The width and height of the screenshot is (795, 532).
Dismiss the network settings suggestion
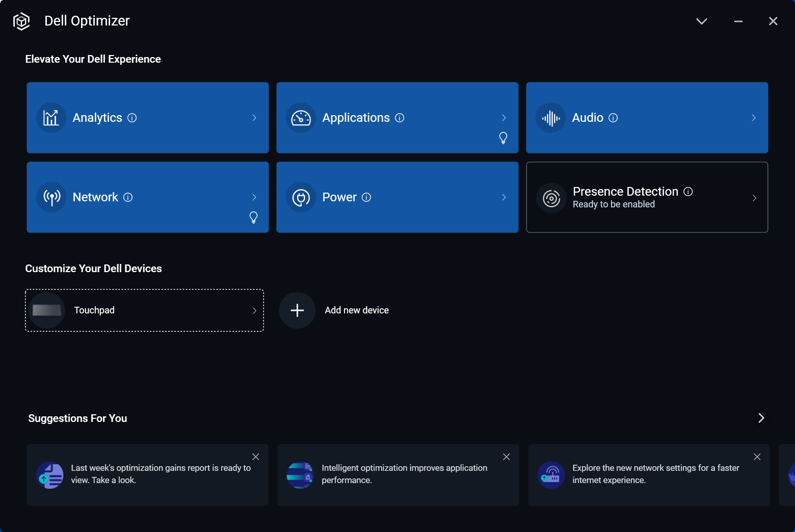pos(757,457)
